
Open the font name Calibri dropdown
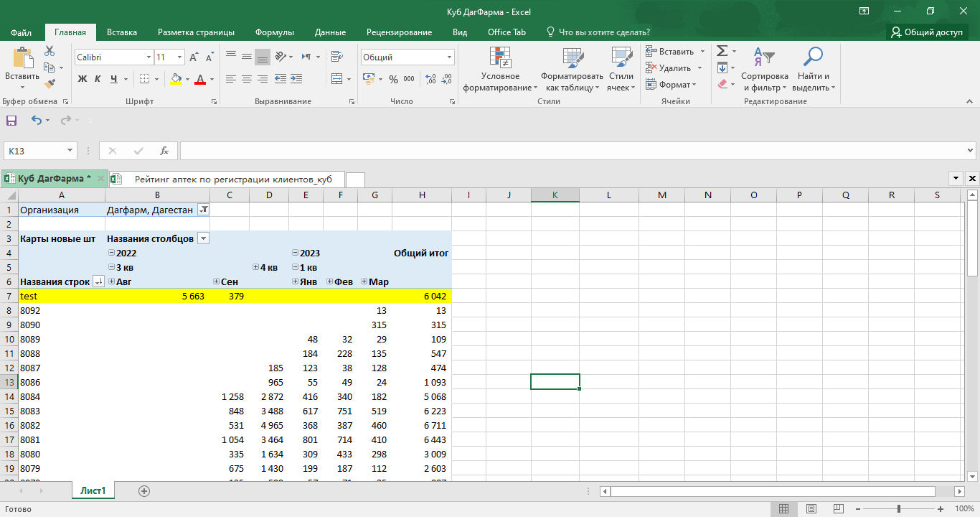(x=149, y=57)
